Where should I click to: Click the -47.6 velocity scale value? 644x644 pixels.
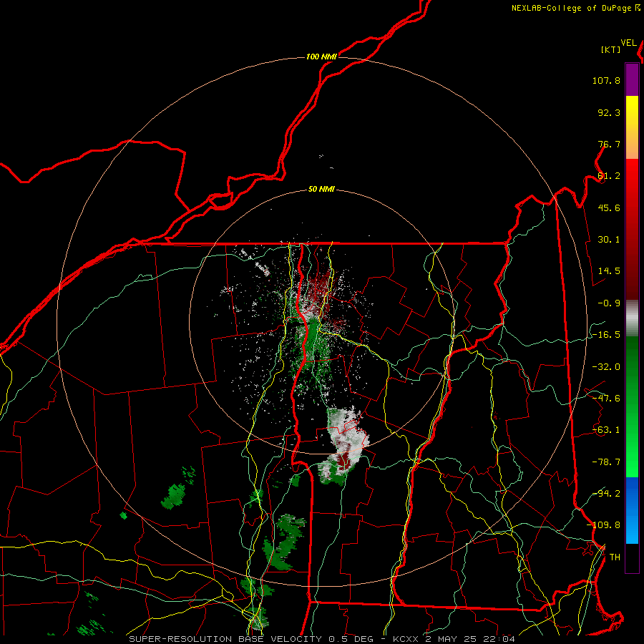click(x=606, y=399)
